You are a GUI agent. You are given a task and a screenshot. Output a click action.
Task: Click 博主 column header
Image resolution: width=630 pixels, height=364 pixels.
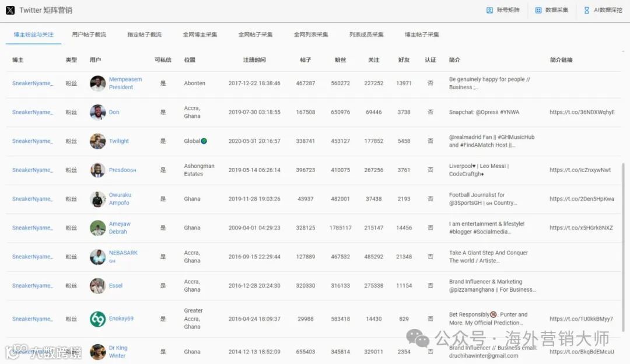coord(17,60)
